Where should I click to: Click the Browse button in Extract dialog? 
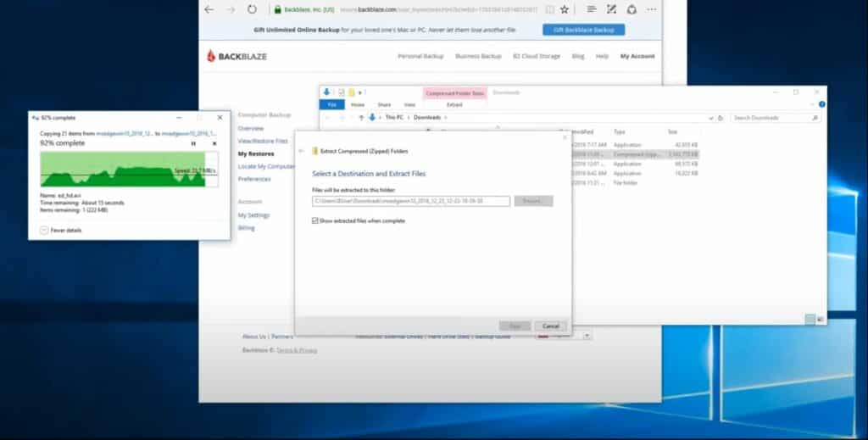click(533, 201)
